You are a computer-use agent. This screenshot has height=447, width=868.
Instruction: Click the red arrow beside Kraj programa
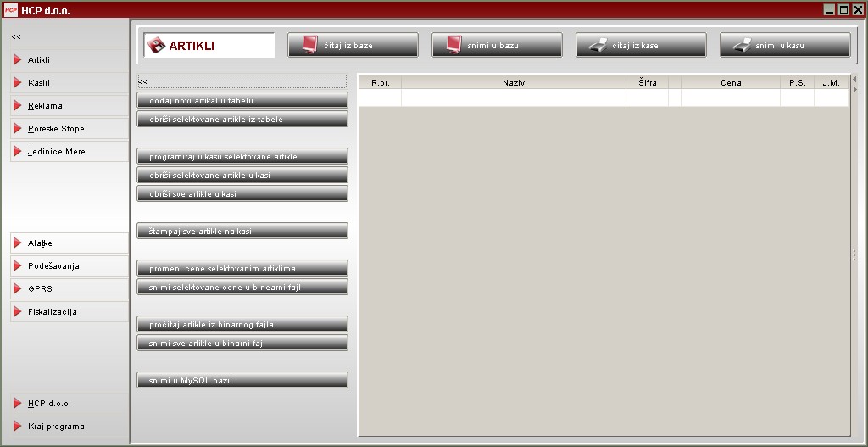click(18, 427)
